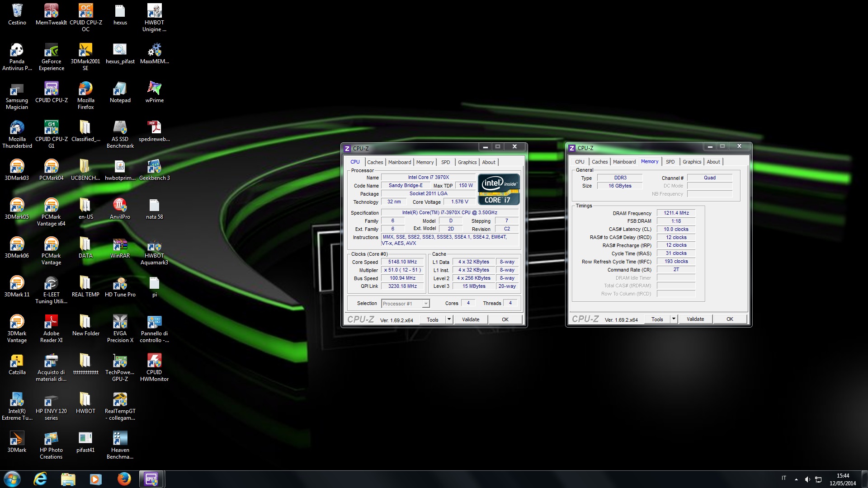Open Graphics tab in right CPU-Z window

point(692,162)
